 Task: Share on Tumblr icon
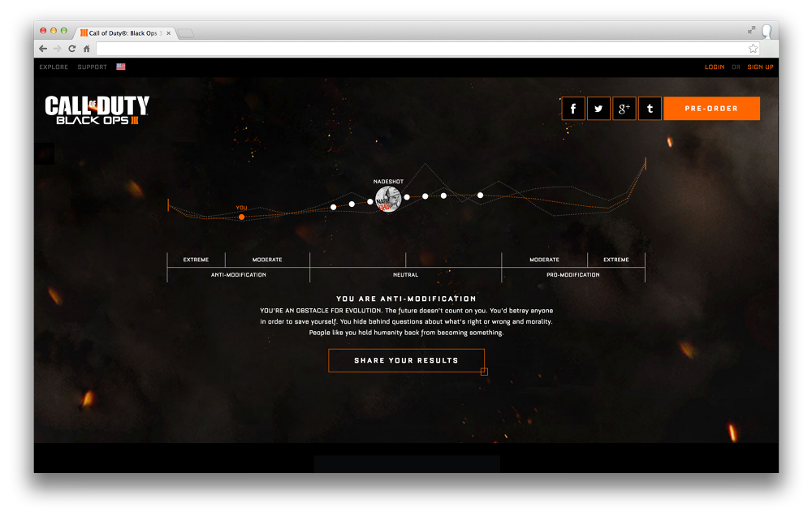[x=650, y=109]
